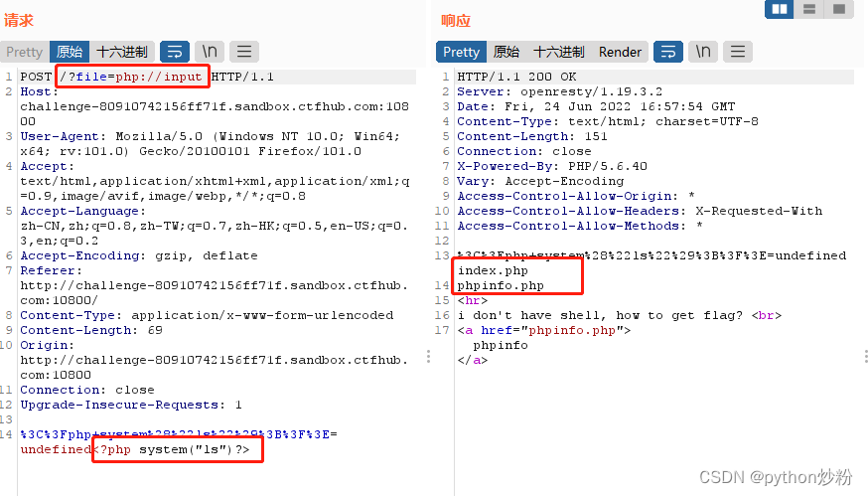Click the response Date header line
This screenshot has height=496, width=868.
point(596,106)
